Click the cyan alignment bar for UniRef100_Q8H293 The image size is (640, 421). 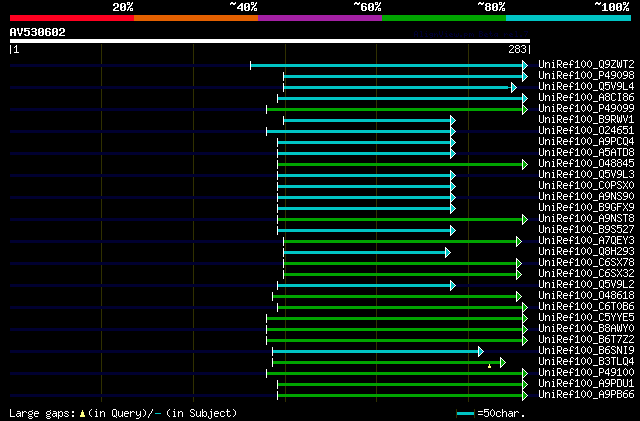(x=367, y=253)
